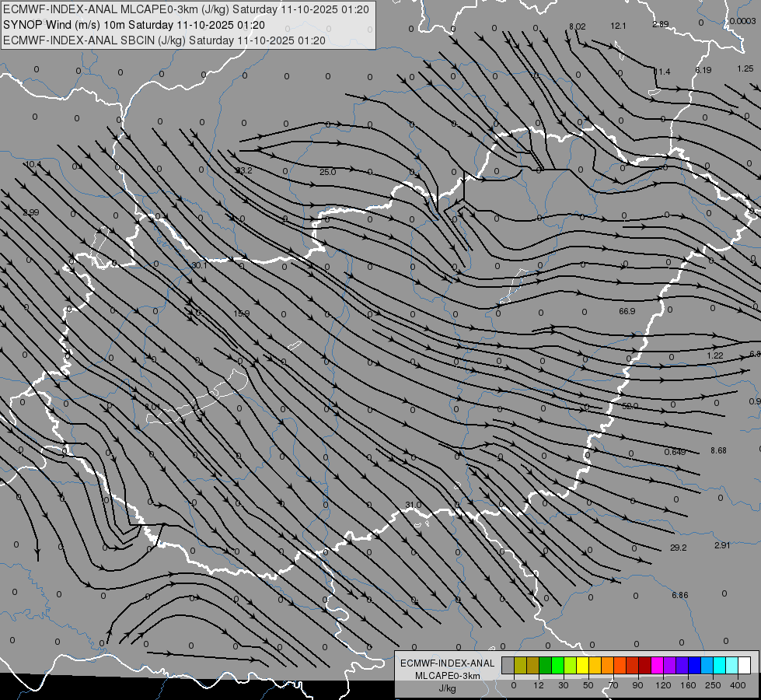761x700 pixels.
Task: Click the 30.1 map value
Action: 199,265
